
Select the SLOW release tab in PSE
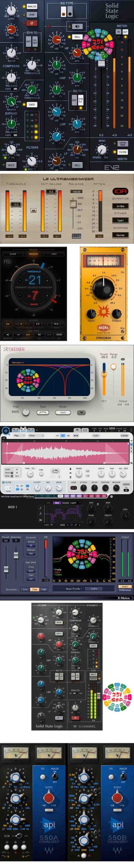[13, 254]
